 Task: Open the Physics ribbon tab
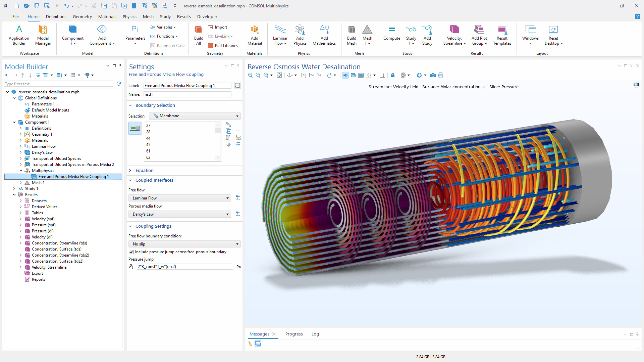[129, 16]
